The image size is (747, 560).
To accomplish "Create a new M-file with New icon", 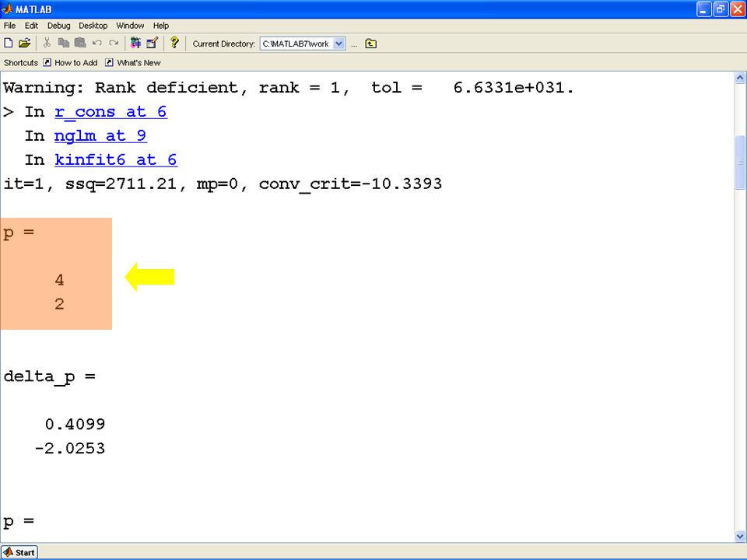I will pyautogui.click(x=9, y=44).
